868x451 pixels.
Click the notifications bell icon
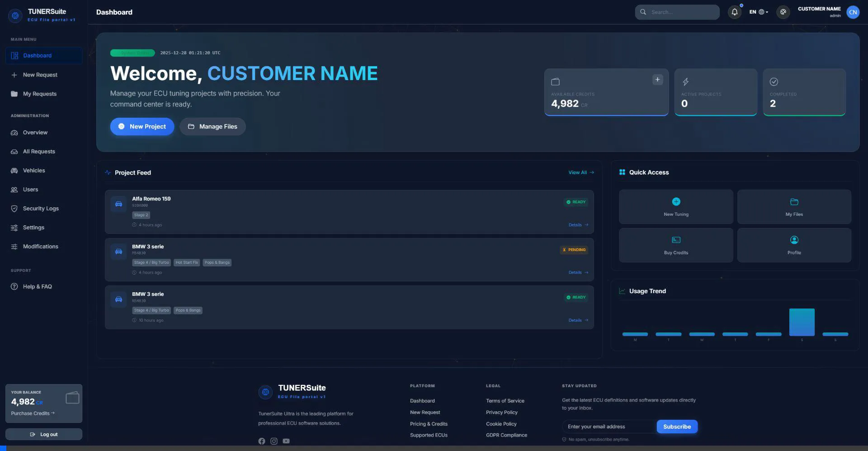tap(734, 12)
